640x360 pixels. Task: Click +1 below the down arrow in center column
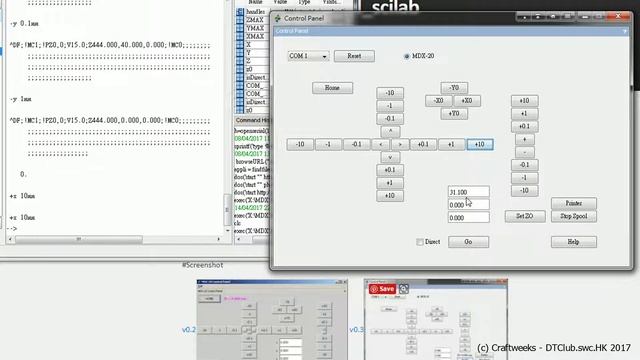tap(390, 183)
